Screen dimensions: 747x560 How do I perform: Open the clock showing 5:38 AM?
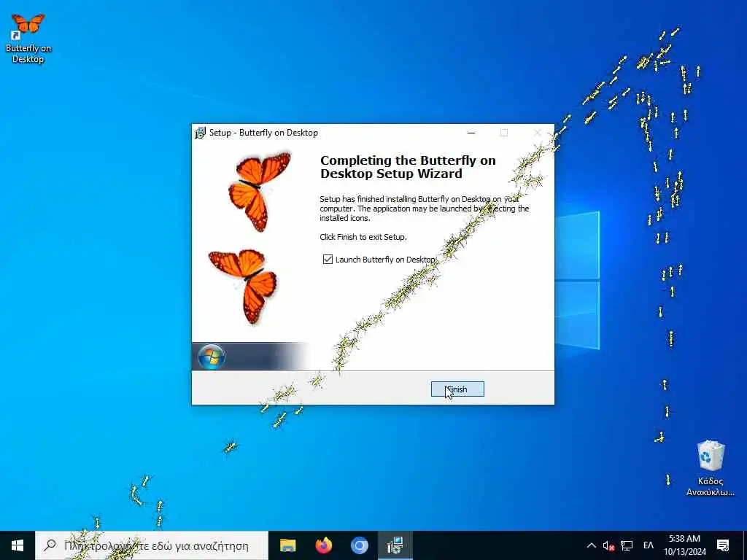[x=684, y=545]
